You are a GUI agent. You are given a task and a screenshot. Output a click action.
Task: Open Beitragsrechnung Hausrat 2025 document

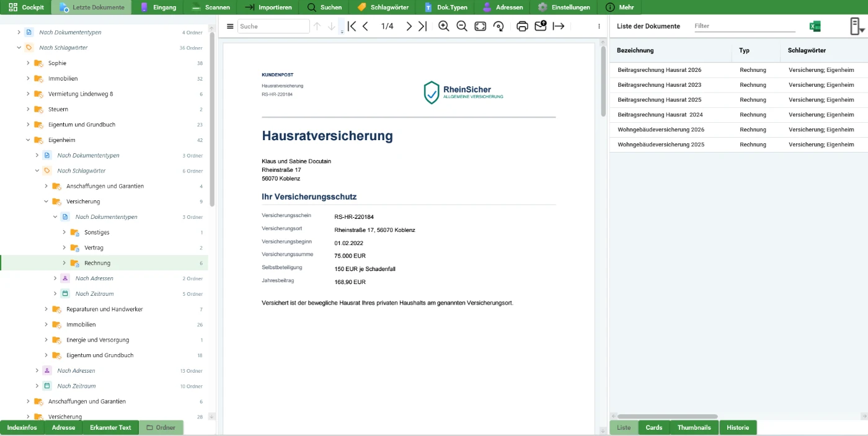(x=660, y=100)
